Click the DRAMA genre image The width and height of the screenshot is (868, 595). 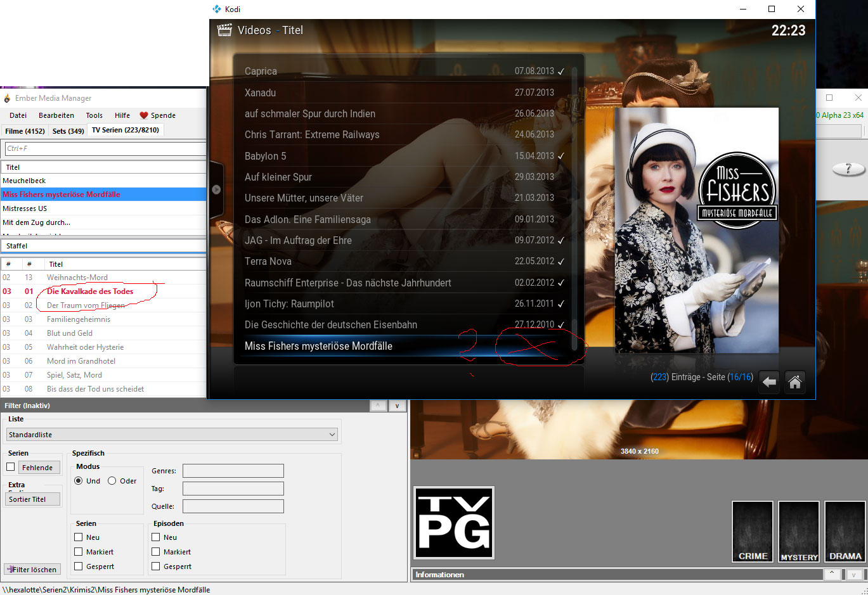(x=845, y=531)
